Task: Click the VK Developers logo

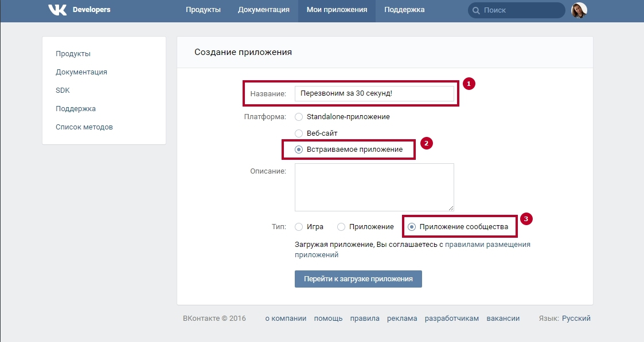Action: (79, 9)
